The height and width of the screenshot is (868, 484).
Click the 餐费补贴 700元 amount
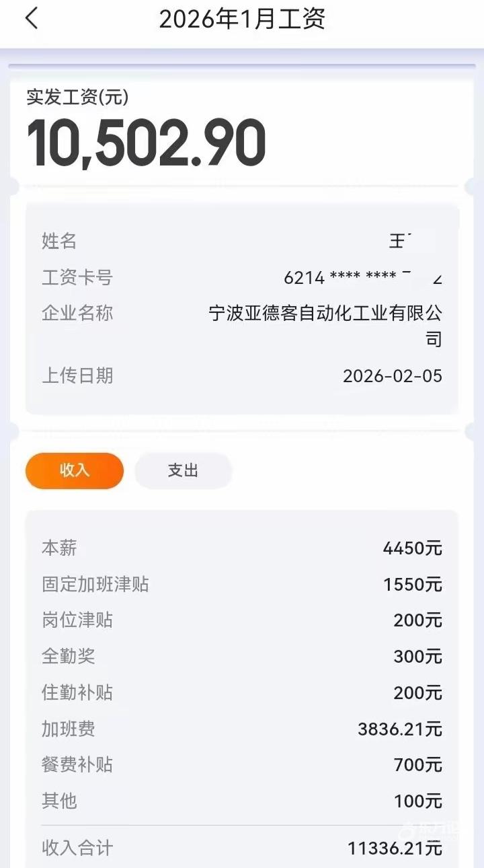point(417,765)
